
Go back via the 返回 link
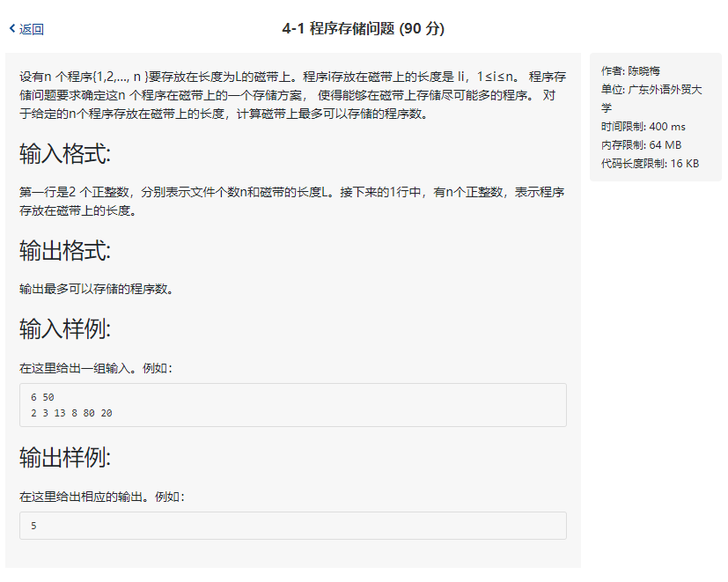(32, 29)
